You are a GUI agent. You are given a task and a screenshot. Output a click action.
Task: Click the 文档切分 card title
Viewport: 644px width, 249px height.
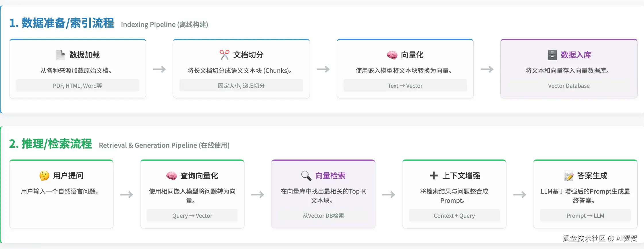[x=248, y=55]
